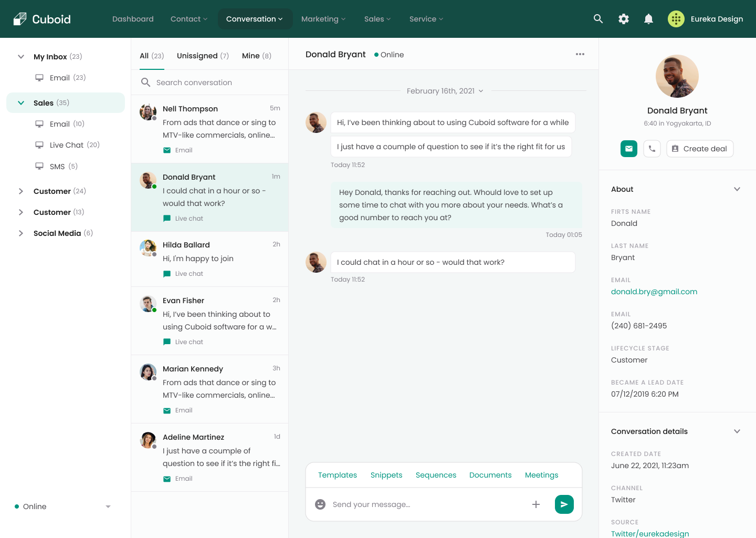Click the search icon in top navigation

coord(598,19)
